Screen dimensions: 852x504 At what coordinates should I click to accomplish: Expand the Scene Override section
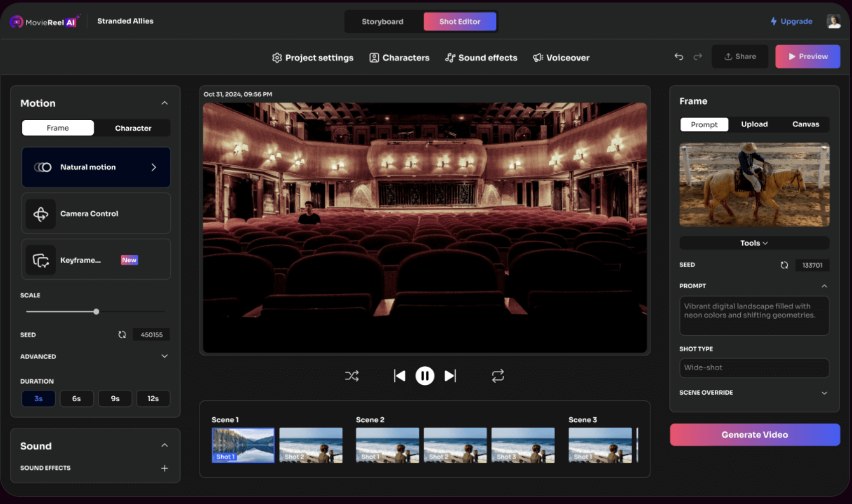coord(824,393)
